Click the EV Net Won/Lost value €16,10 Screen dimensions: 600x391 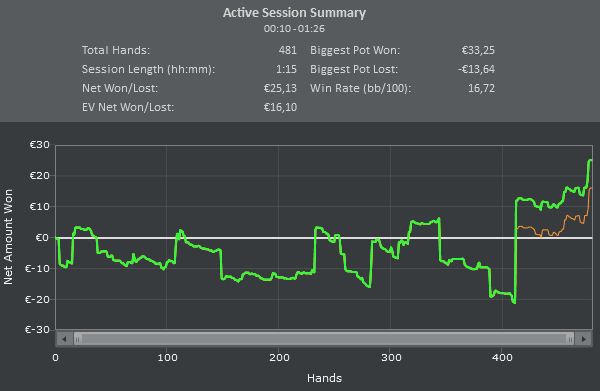pos(280,107)
